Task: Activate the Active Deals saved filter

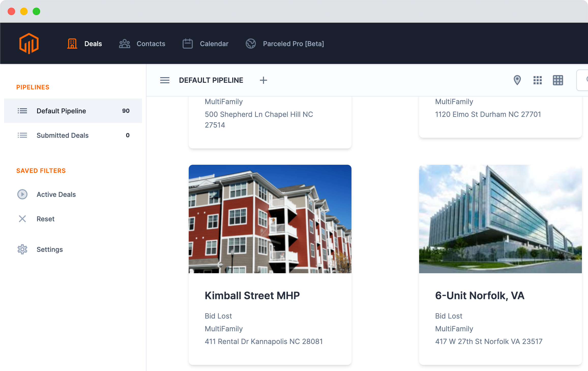Action: 56,194
